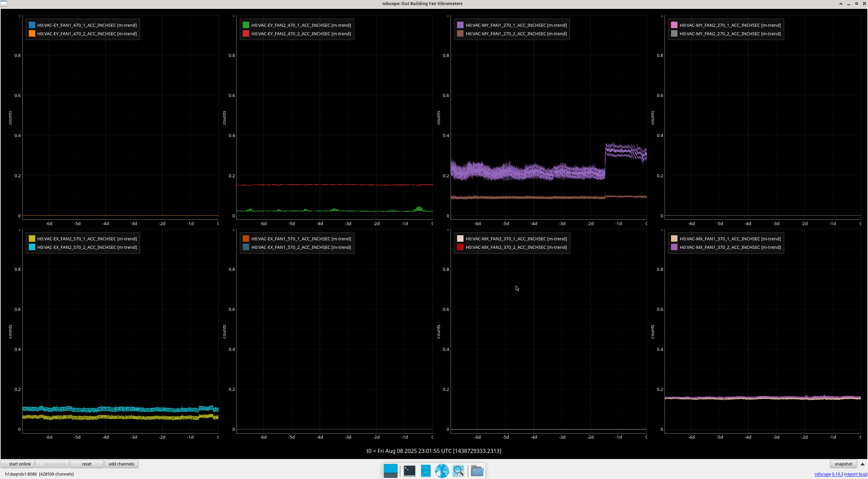868x479 pixels.
Task: Click the reset button
Action: tap(86, 464)
